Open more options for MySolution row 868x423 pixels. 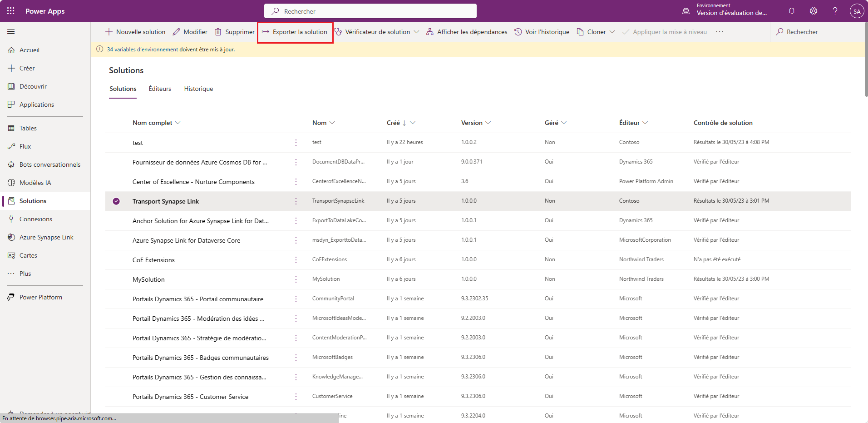pos(296,279)
